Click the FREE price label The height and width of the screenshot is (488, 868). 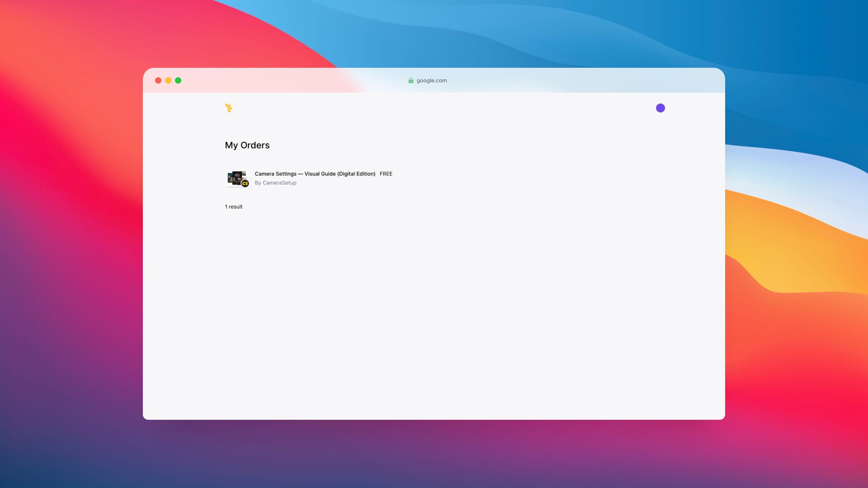(386, 174)
